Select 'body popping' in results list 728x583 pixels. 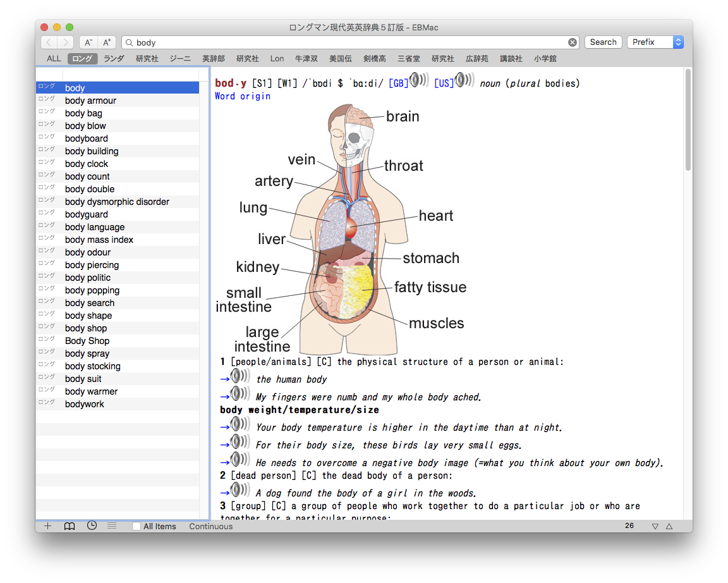pyautogui.click(x=118, y=290)
